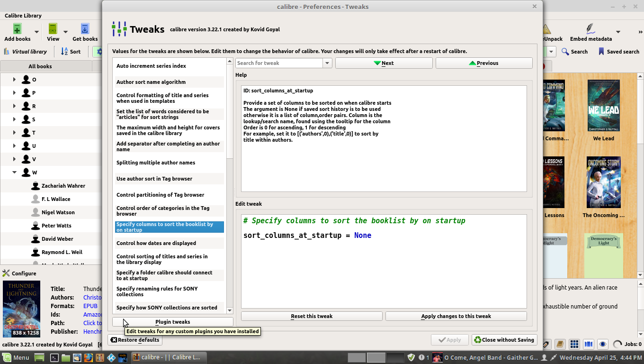Click the View book icon
This screenshot has height=364, width=644.
click(x=53, y=28)
